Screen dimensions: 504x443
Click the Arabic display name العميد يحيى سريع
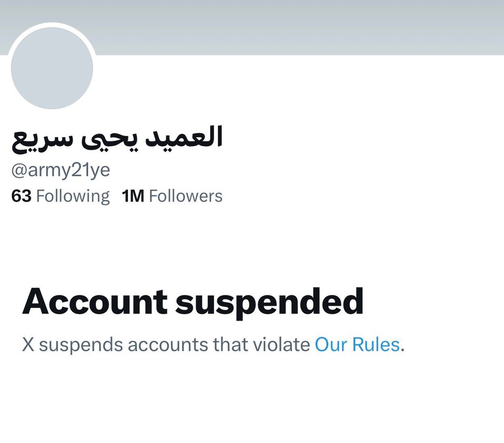pos(117,138)
